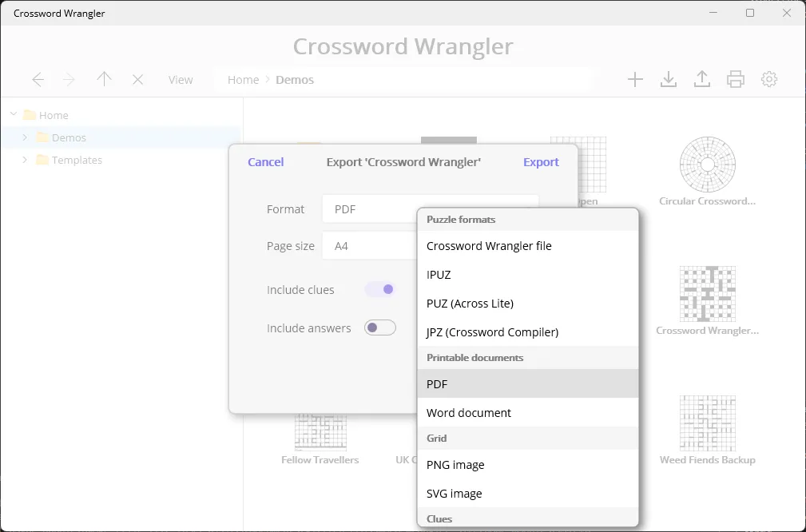Select Crossword Wrangler file format

coord(528,246)
